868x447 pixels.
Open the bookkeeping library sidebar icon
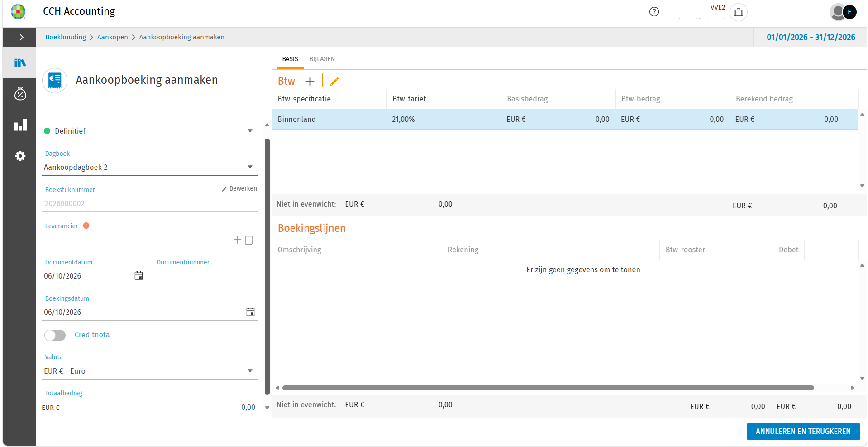20,62
